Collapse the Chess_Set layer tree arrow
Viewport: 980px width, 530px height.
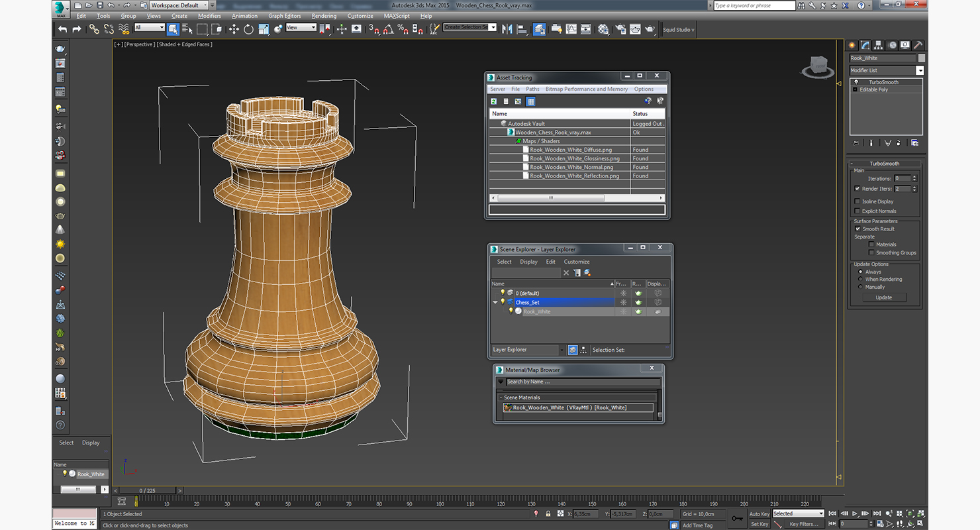pos(495,303)
